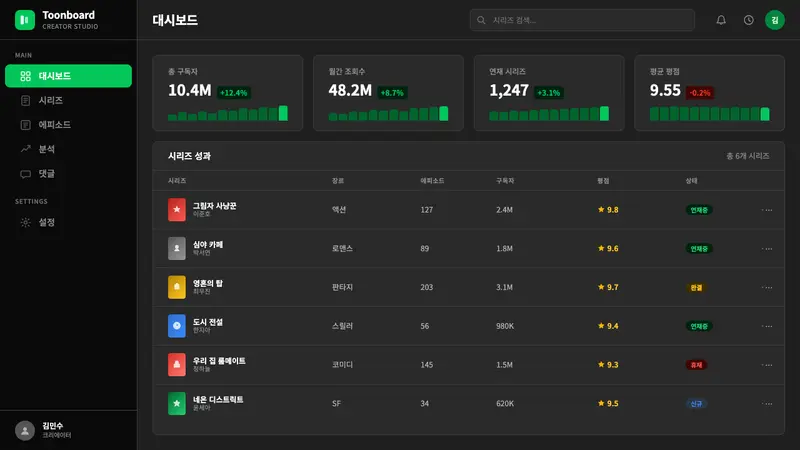Click the search magnifier icon

click(481, 20)
